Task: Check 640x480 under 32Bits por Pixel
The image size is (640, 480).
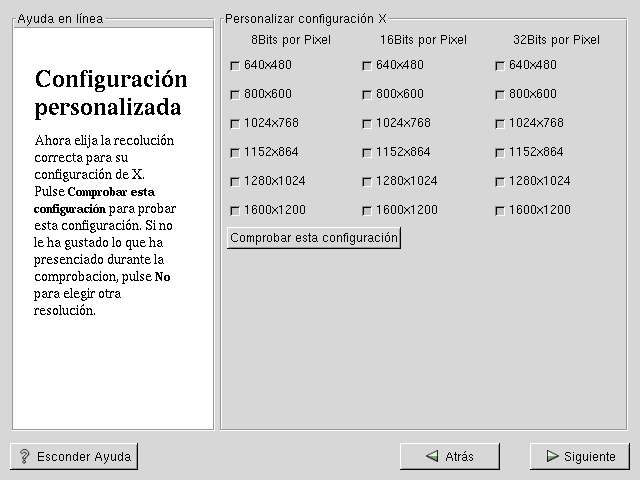Action: point(500,66)
